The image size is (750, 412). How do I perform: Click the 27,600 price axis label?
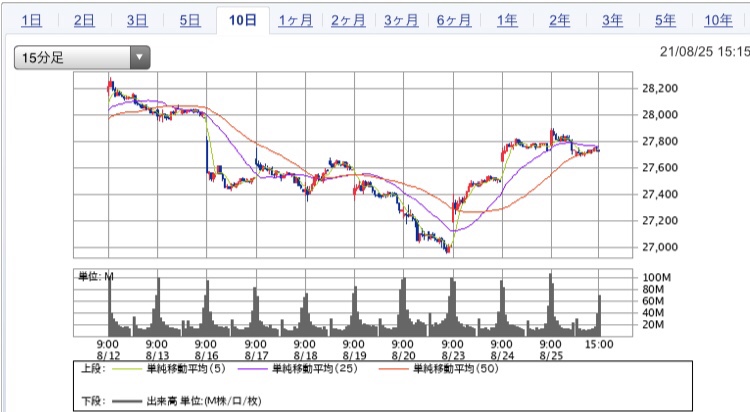pyautogui.click(x=660, y=168)
